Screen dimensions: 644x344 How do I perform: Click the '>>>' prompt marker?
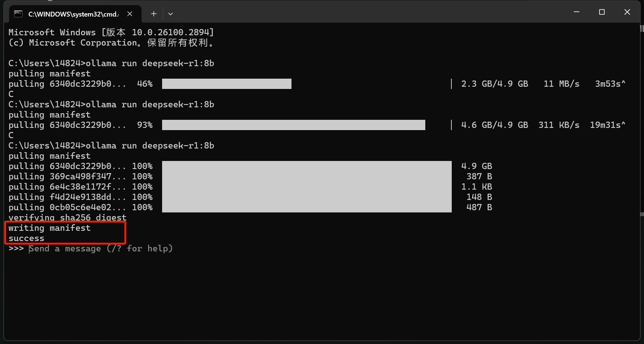point(16,249)
